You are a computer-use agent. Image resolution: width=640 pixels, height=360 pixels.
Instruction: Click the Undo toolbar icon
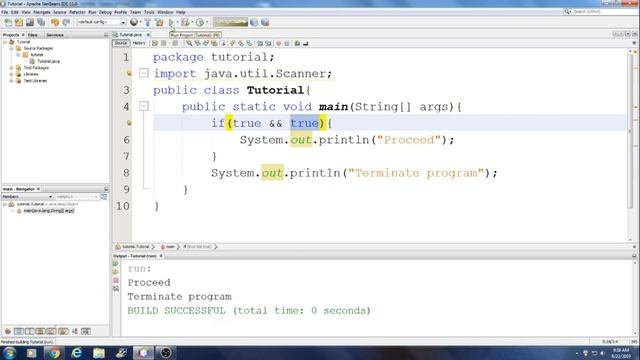click(x=55, y=22)
